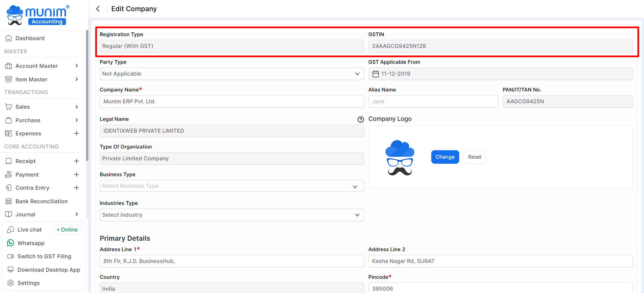Click the Account Master icon

pyautogui.click(x=9, y=66)
